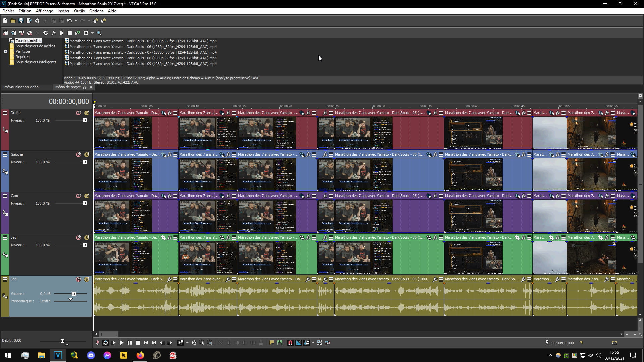Toggle Auto Preview in project media panel
Viewport: 644px width, 362px height.
click(x=78, y=33)
